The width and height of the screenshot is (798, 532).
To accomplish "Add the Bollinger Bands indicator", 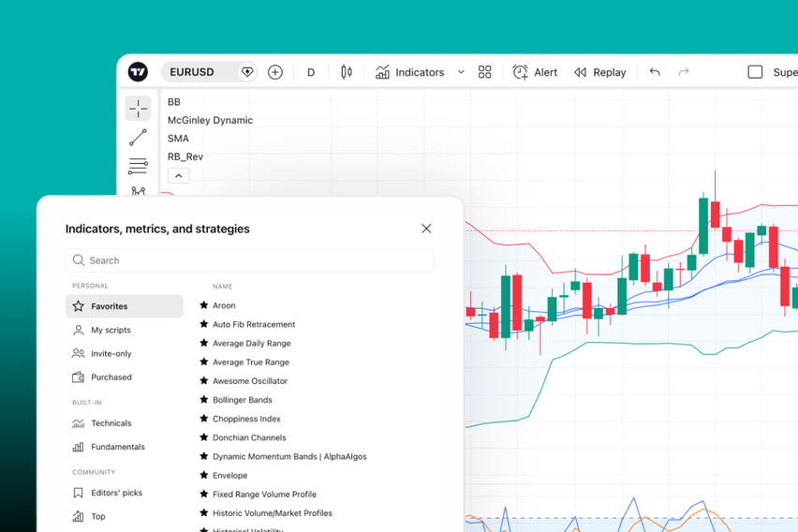I will pyautogui.click(x=243, y=400).
